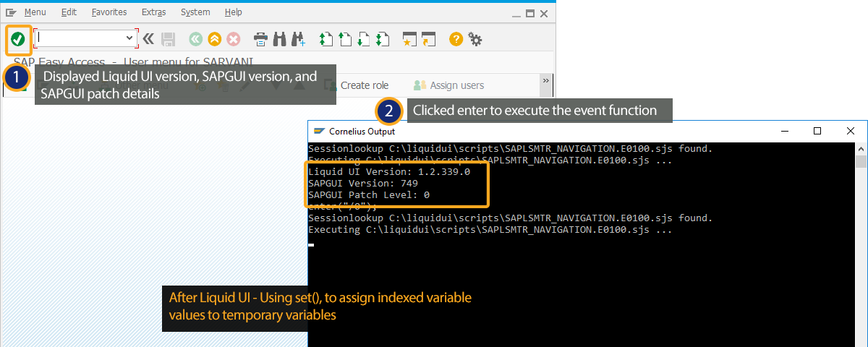The height and width of the screenshot is (347, 868).
Task: Maximize the SAP Easy Access window
Action: pyautogui.click(x=530, y=13)
